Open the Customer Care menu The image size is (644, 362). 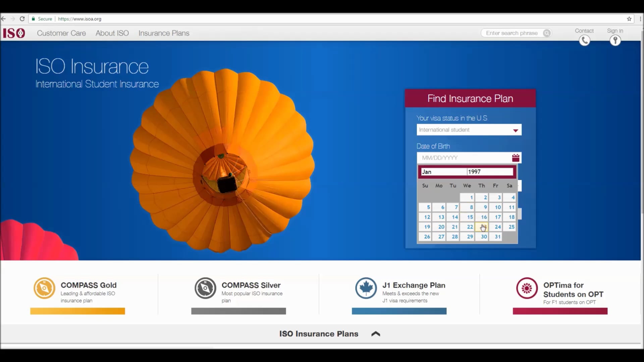click(x=61, y=33)
